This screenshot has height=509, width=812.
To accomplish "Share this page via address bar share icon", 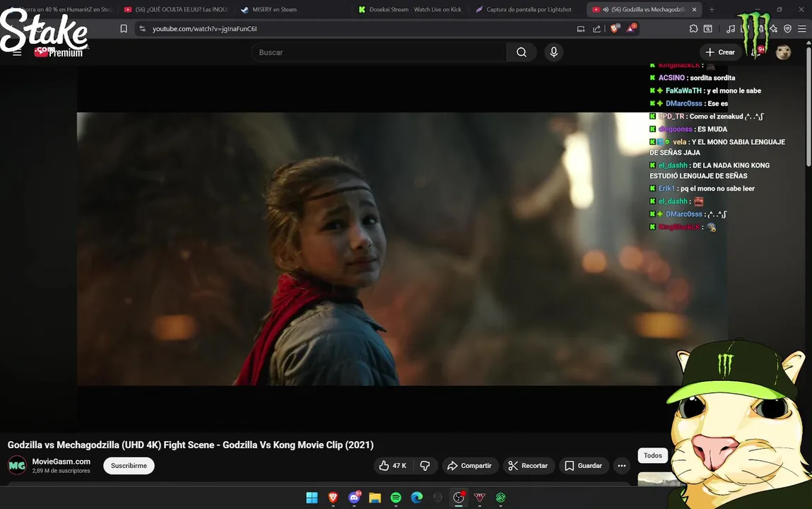I will [x=596, y=29].
